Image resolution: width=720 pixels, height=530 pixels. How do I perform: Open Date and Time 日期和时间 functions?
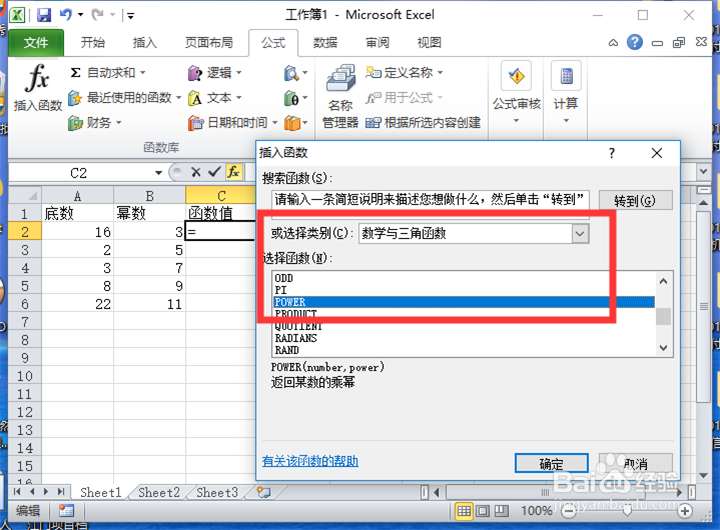(x=232, y=123)
